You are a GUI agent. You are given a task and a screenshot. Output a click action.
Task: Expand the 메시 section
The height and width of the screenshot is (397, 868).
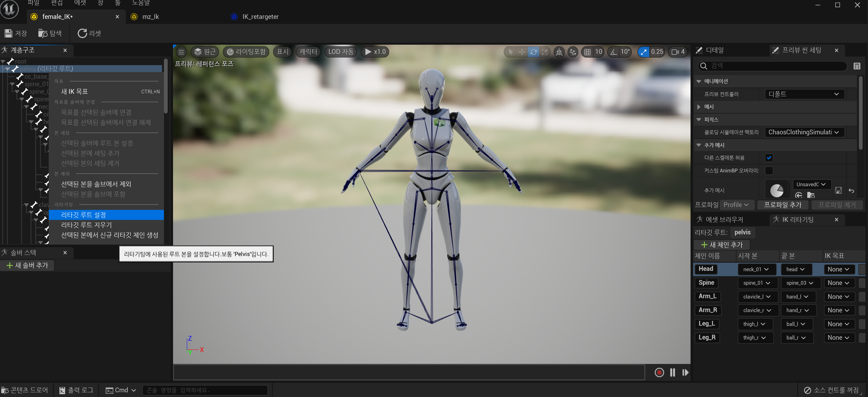click(698, 107)
